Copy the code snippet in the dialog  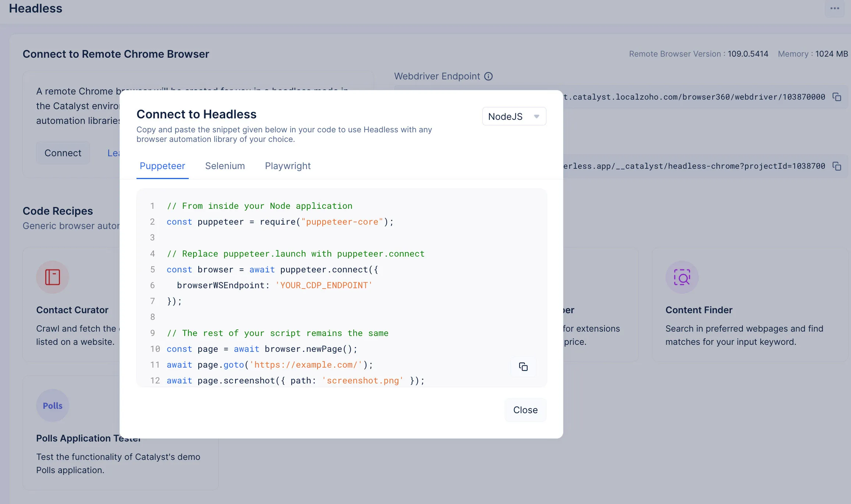coord(523,367)
